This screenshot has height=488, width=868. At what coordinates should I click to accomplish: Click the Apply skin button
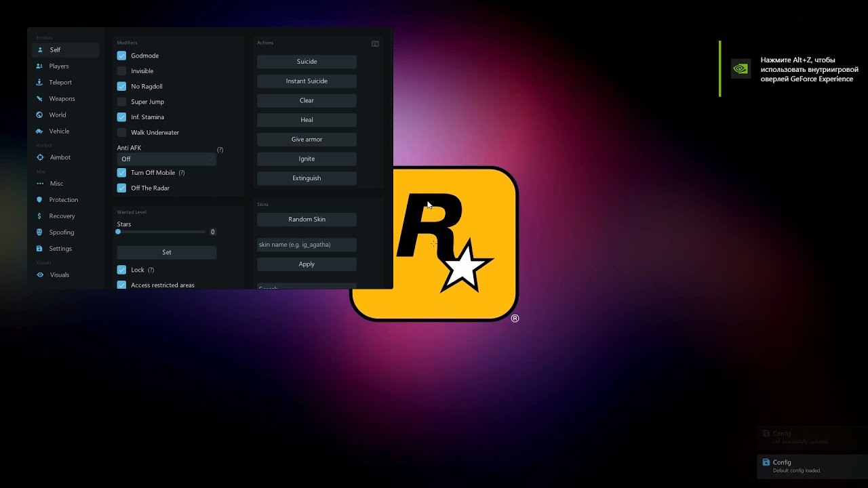307,264
